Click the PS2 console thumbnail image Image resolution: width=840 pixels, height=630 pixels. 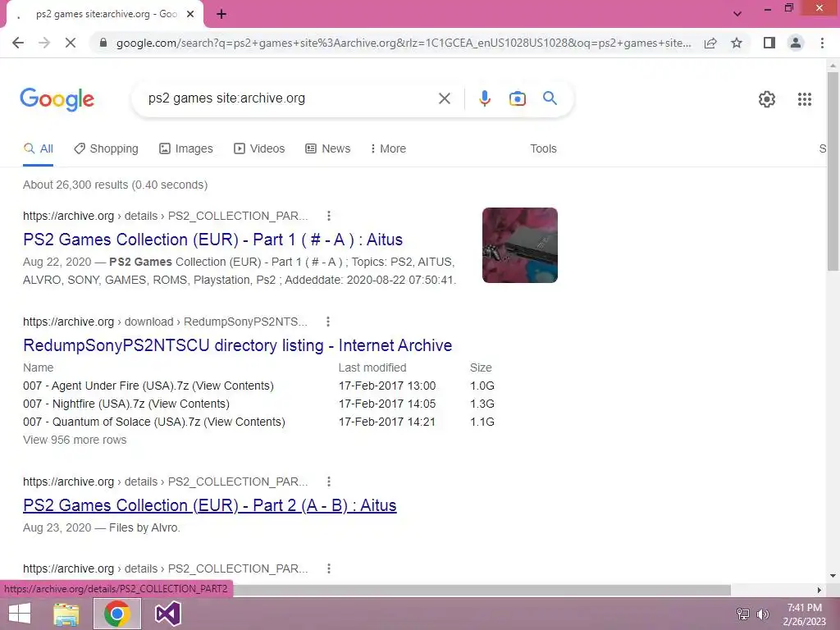point(519,245)
